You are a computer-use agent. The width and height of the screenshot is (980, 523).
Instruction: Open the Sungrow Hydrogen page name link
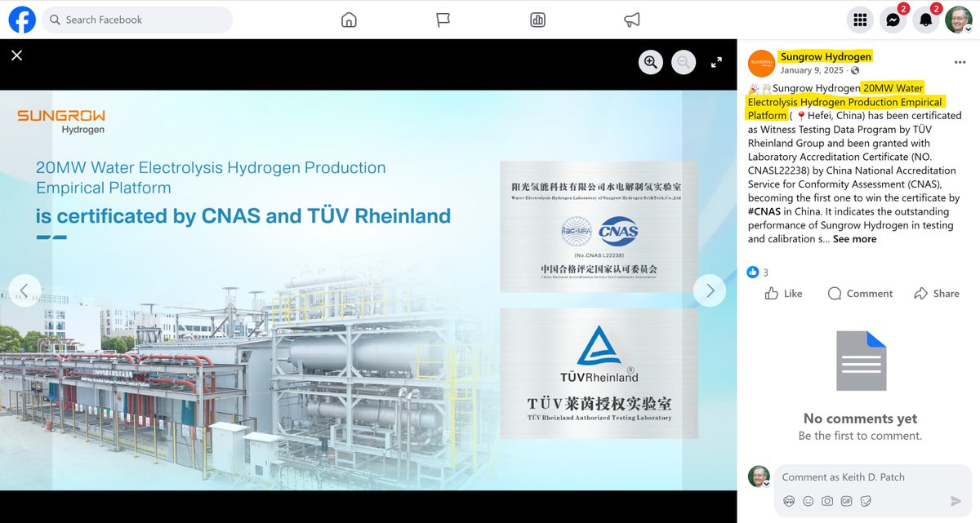click(x=826, y=56)
